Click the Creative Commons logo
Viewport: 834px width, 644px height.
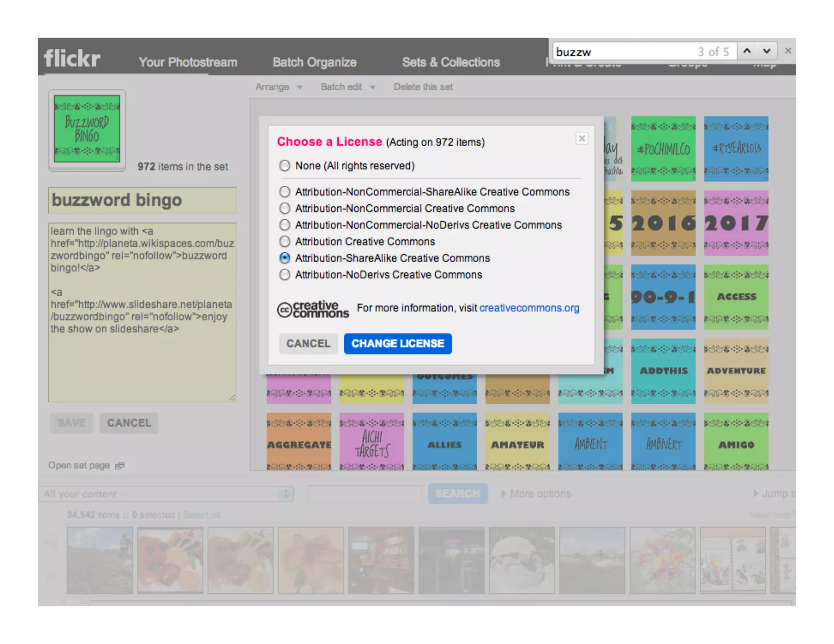313,309
